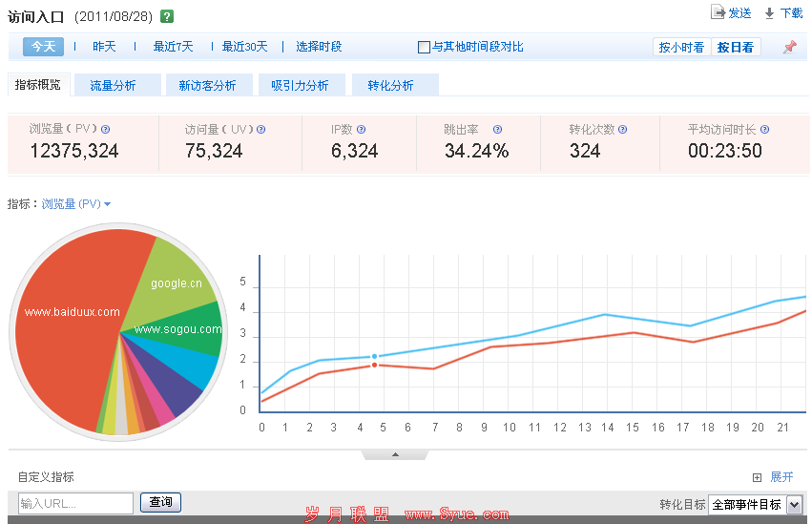Switch view to 按小时看

[x=681, y=47]
